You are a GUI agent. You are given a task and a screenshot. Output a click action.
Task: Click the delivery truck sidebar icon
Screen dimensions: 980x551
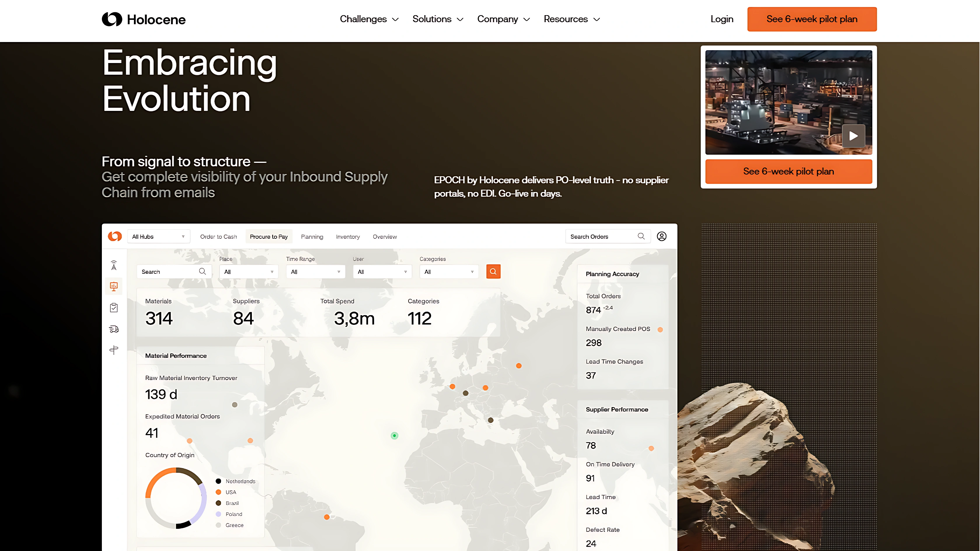pos(114,329)
